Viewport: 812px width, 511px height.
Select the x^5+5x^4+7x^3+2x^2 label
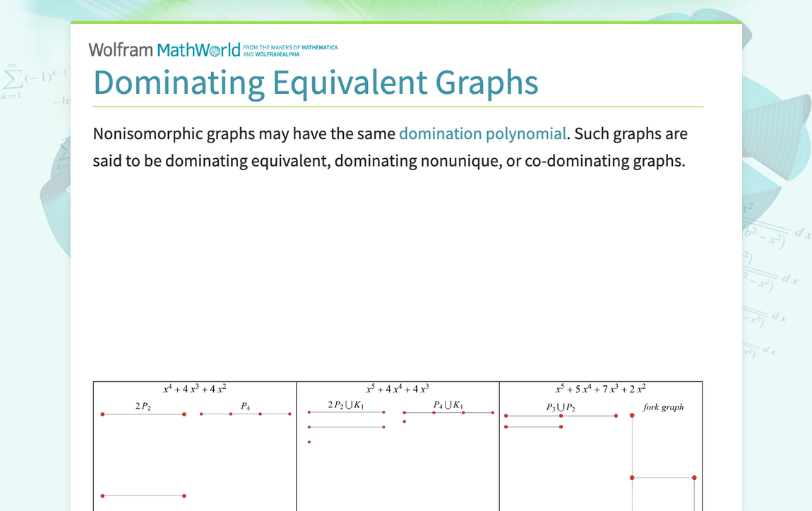pyautogui.click(x=599, y=388)
